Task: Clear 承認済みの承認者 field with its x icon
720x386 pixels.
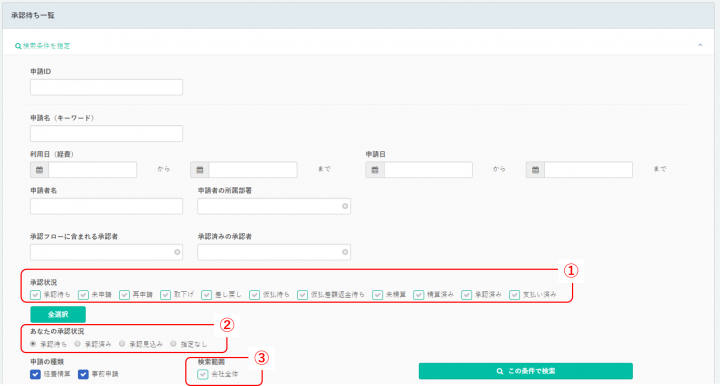Action: click(345, 252)
